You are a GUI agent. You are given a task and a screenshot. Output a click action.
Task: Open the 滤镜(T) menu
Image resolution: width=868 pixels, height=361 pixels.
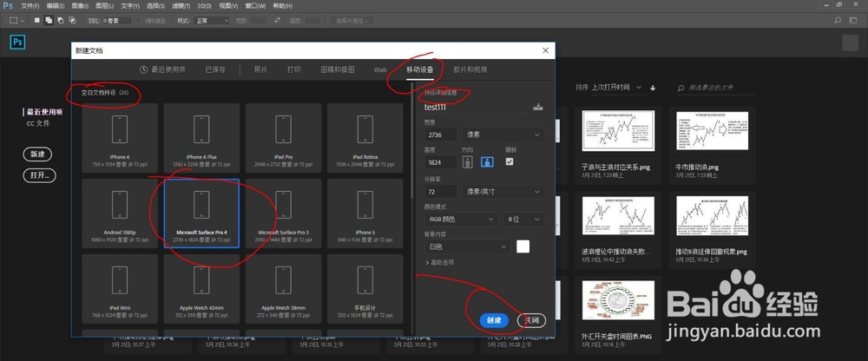coord(181,6)
